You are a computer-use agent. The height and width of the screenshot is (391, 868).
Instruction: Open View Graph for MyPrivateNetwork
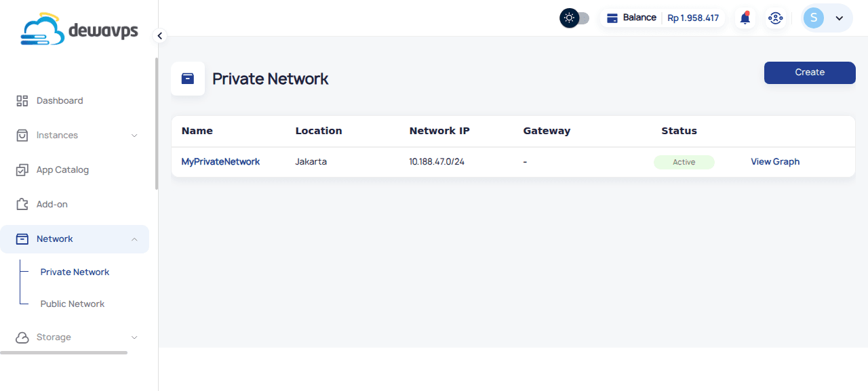[775, 161]
